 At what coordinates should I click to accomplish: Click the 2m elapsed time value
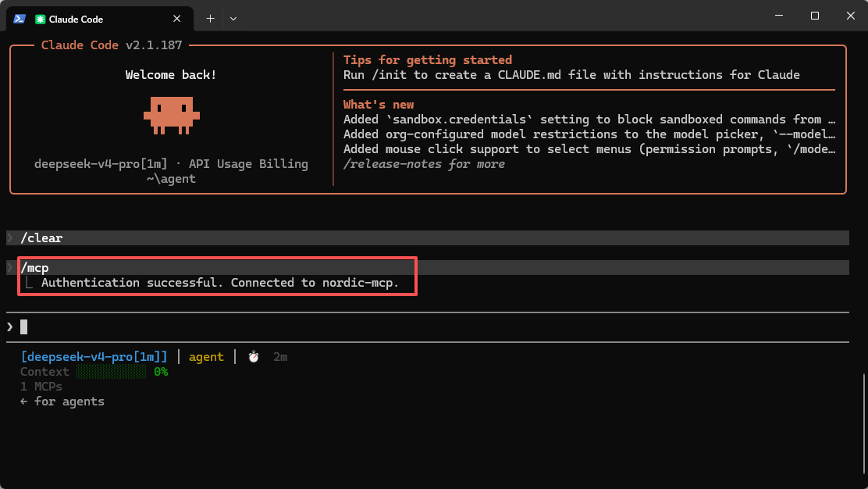tap(280, 357)
